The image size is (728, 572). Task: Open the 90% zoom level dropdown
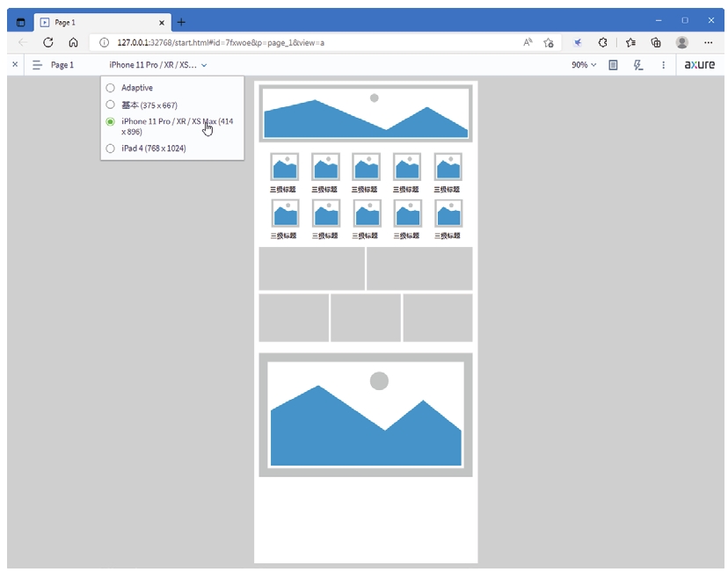click(x=584, y=65)
